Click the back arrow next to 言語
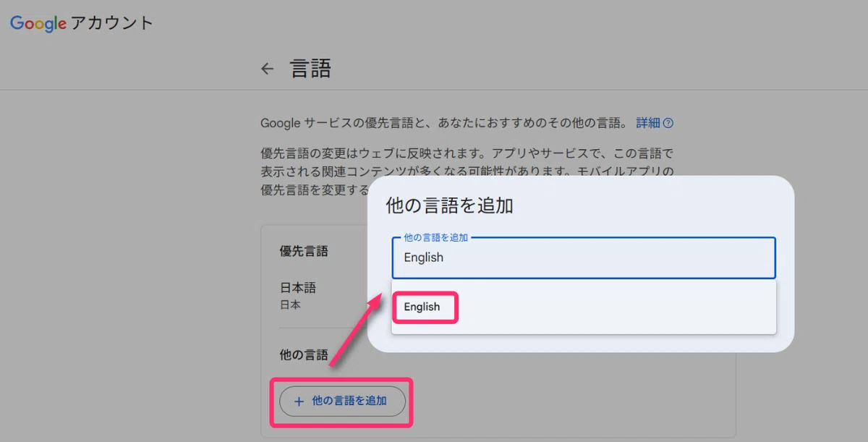The height and width of the screenshot is (442, 868). click(268, 69)
